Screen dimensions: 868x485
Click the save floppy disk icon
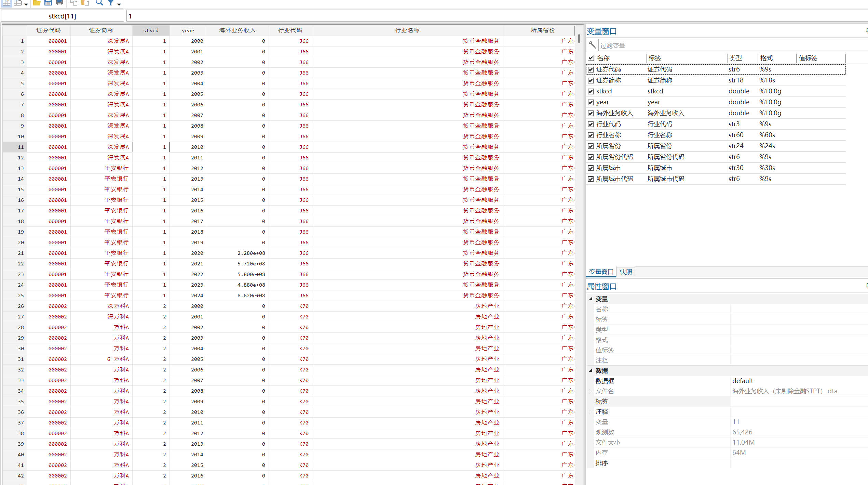coord(48,3)
